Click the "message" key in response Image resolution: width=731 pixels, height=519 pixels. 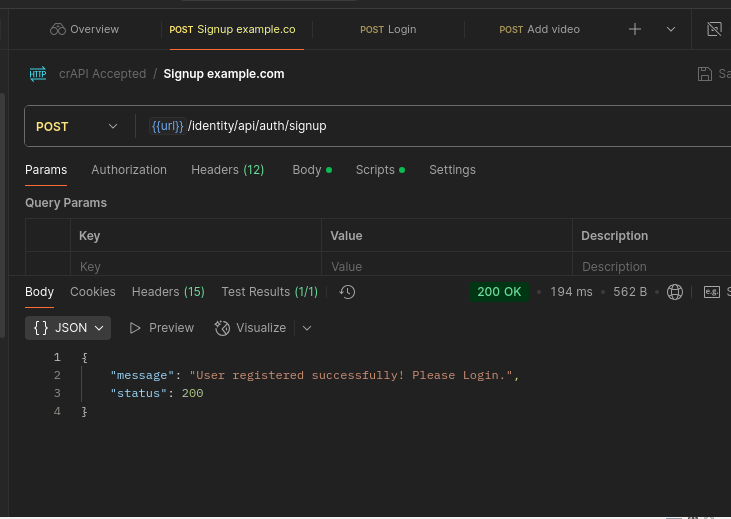pos(142,375)
